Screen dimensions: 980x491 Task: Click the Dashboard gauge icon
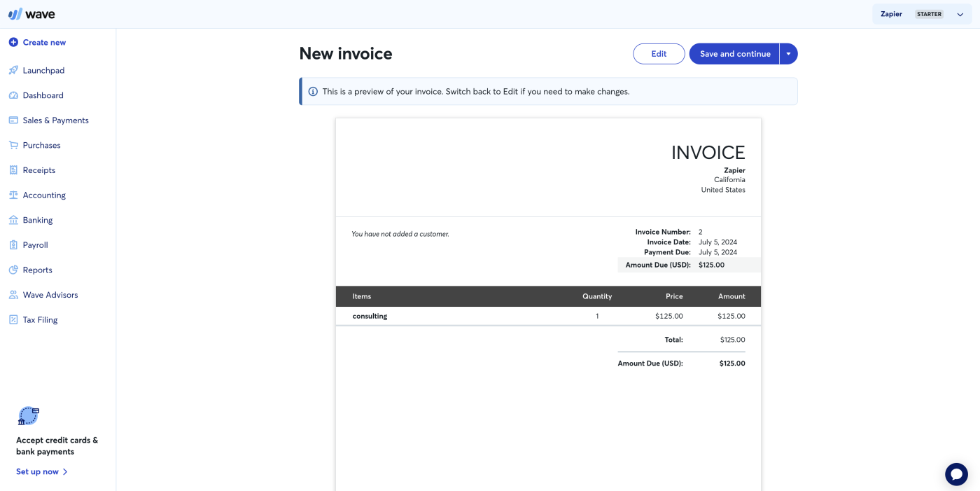(x=13, y=95)
